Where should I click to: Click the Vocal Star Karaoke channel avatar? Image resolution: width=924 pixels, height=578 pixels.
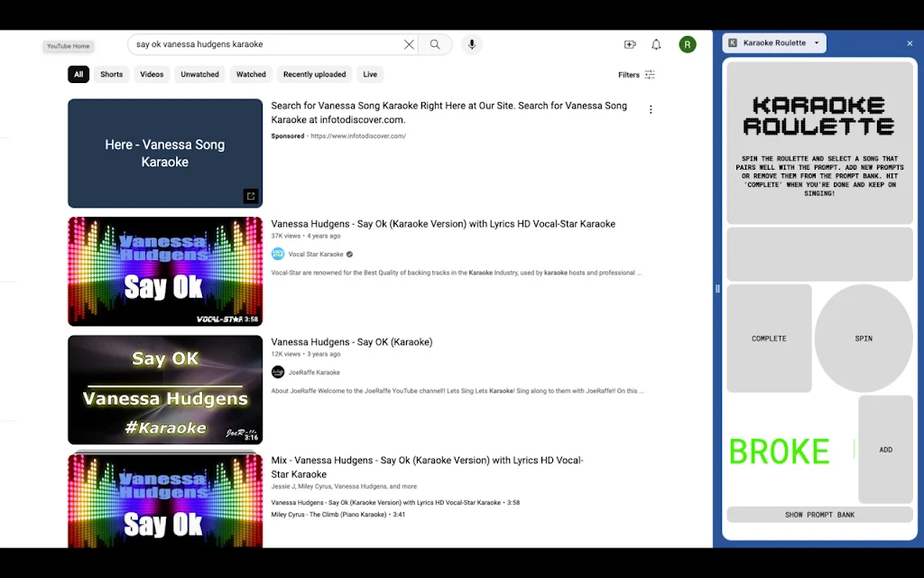coord(278,254)
